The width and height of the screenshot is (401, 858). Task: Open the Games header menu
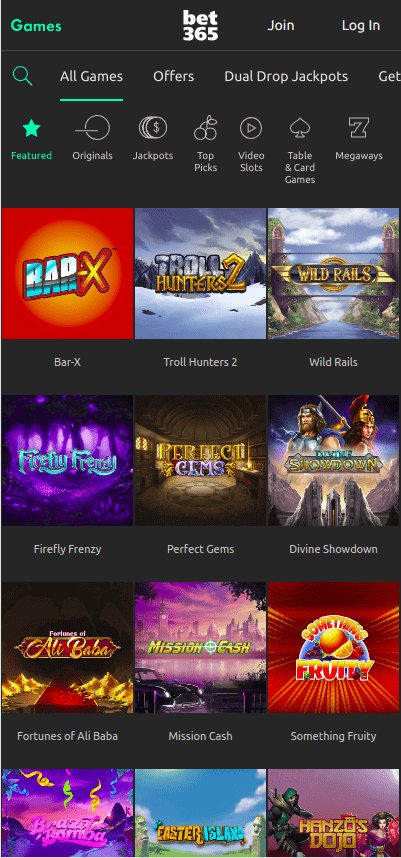point(36,25)
